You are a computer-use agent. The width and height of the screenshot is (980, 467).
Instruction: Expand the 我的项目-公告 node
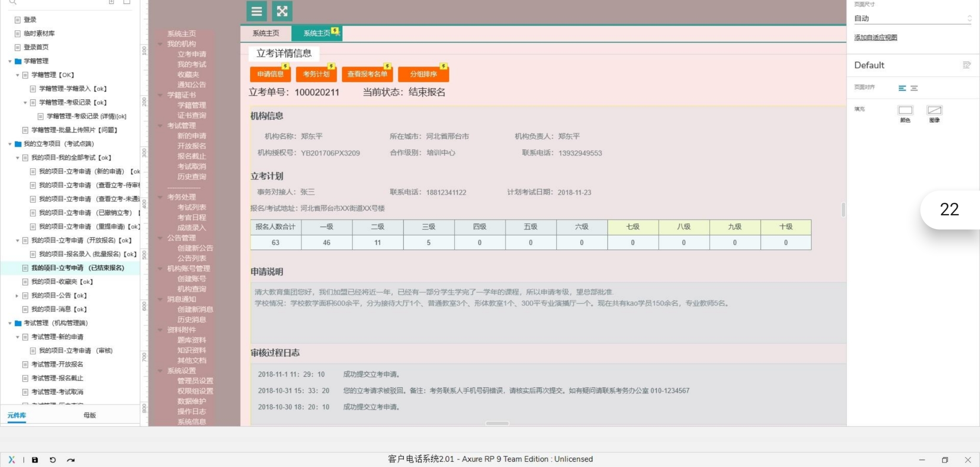click(x=17, y=296)
